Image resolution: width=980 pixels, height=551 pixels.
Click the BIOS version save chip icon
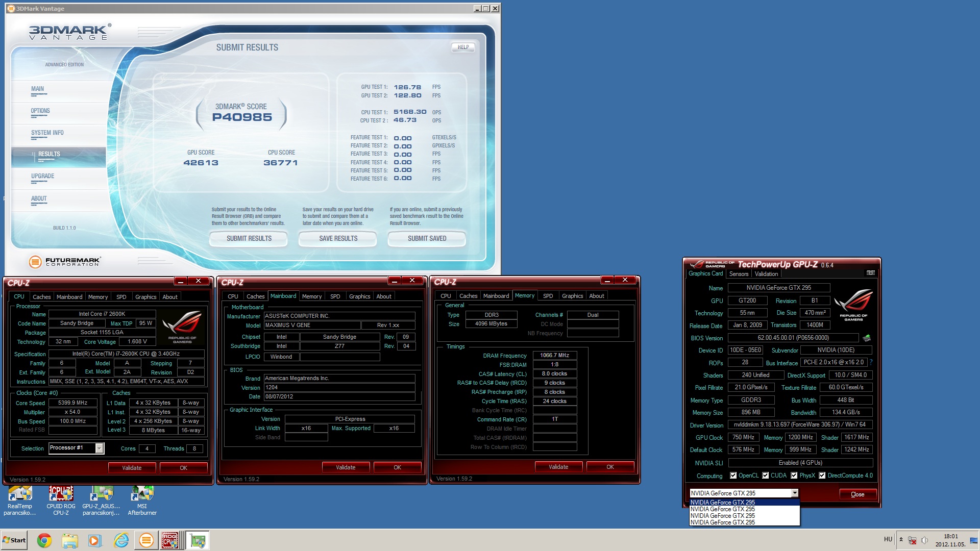(867, 338)
